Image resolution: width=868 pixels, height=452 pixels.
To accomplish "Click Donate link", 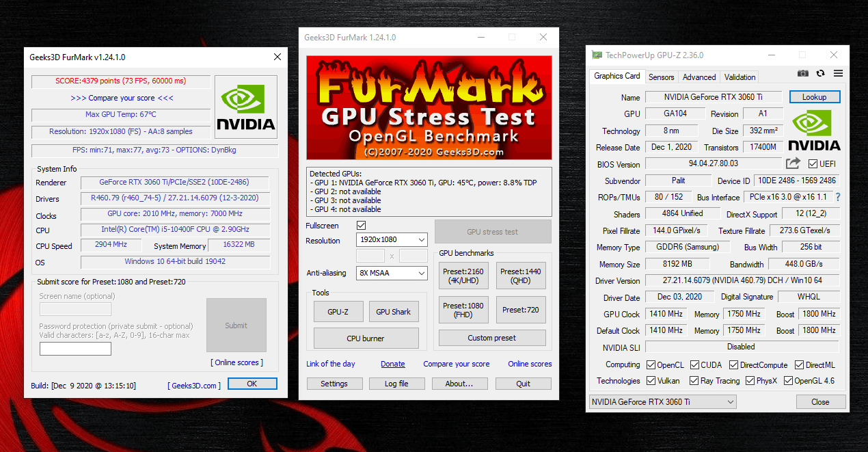I will point(393,364).
